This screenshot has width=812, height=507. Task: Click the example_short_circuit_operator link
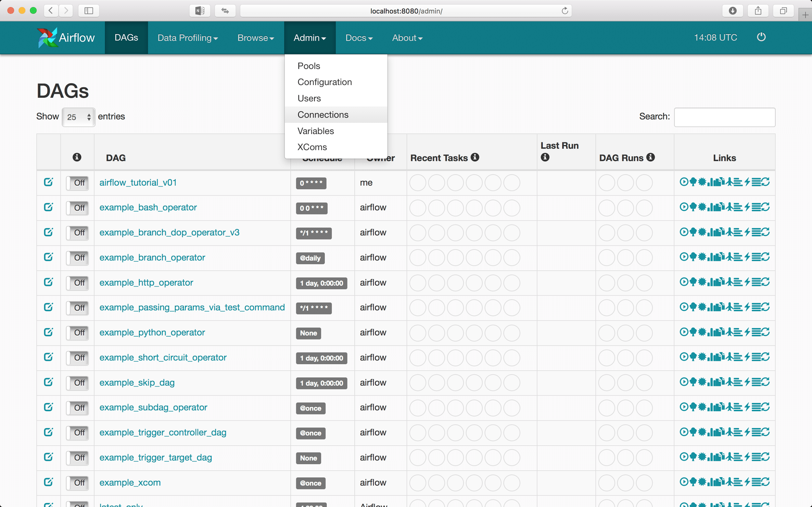[x=163, y=357]
